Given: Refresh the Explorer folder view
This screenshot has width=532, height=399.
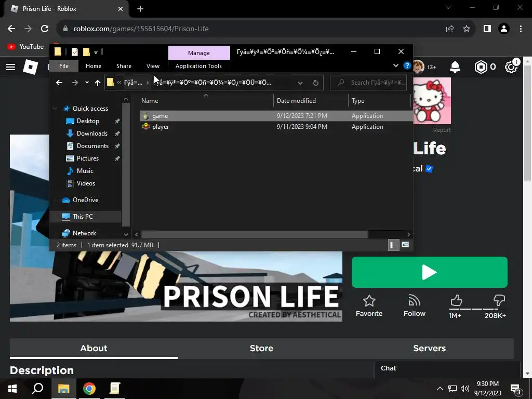Looking at the screenshot, I should 316,83.
